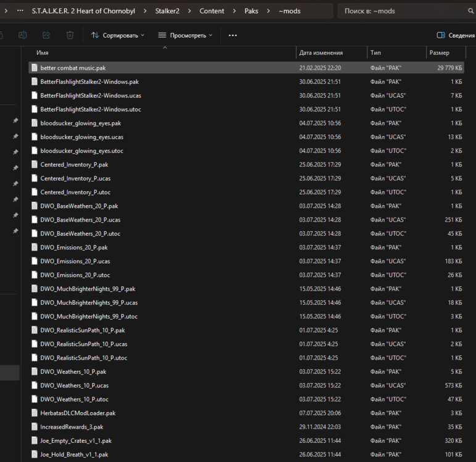The height and width of the screenshot is (462, 476).
Task: Go to S.T.A.L.K.E.R. 2 Heart of Chornobyl folder
Action: 84,11
